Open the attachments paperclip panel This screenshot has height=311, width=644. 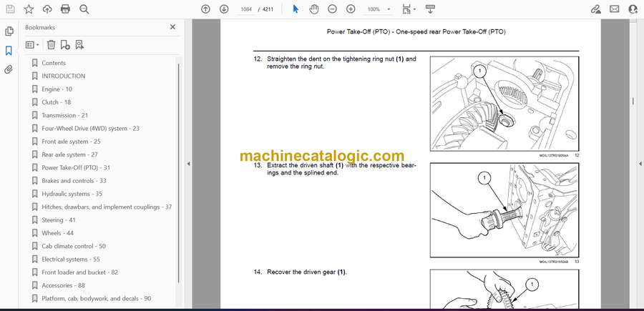tap(9, 69)
